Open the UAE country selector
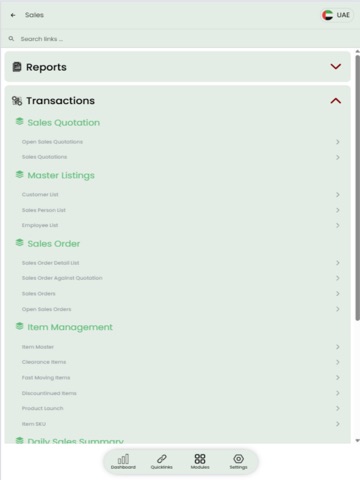 pos(337,15)
